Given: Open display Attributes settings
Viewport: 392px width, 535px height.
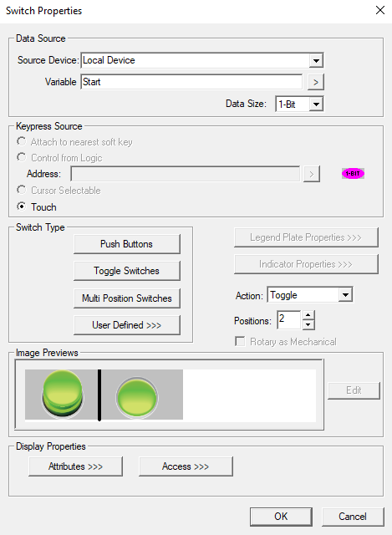Looking at the screenshot, I should (75, 466).
